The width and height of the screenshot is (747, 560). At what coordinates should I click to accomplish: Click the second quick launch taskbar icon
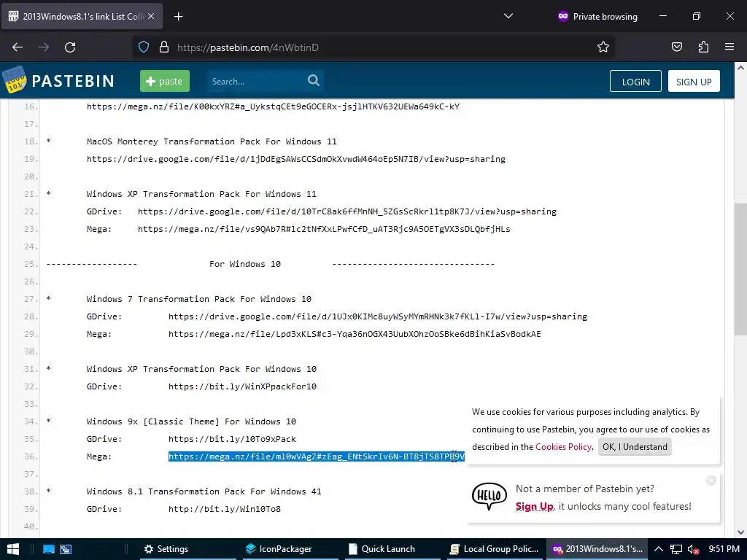point(66,549)
